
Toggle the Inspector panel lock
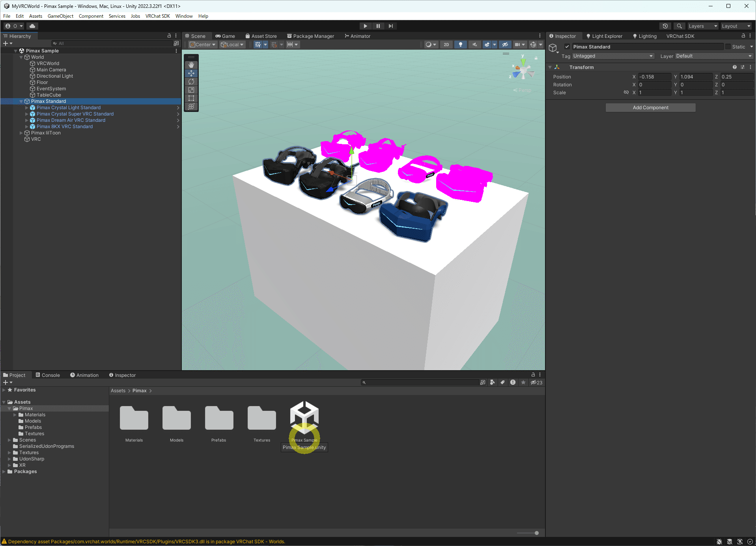point(743,36)
